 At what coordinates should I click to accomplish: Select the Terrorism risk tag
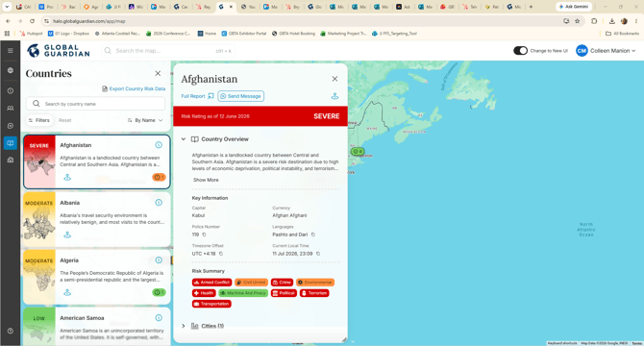click(x=314, y=293)
